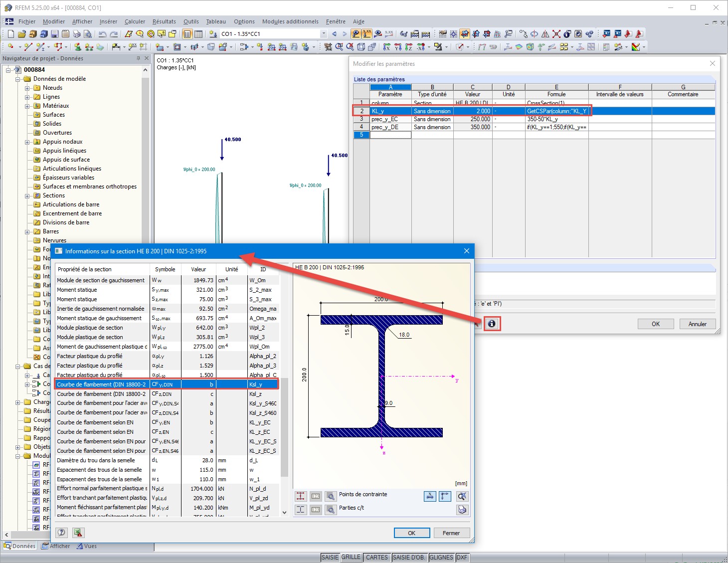Screen dimensions: 728x563
Task: Show c/t parts icon in section dialog
Action: (x=301, y=510)
